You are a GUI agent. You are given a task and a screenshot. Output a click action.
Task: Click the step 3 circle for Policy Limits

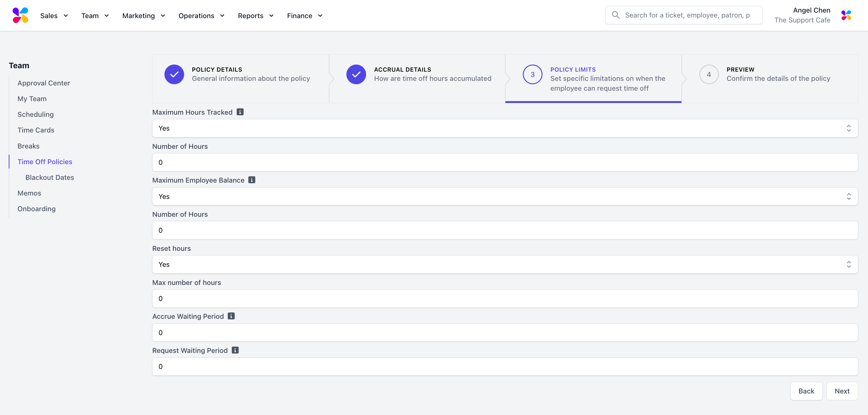tap(532, 74)
